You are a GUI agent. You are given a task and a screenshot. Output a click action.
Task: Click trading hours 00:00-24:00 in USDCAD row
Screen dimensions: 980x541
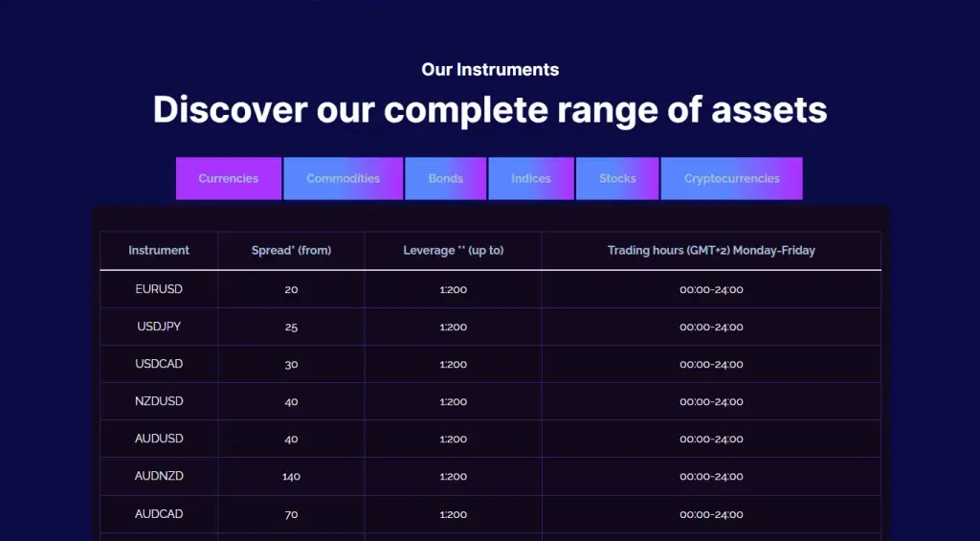711,365
